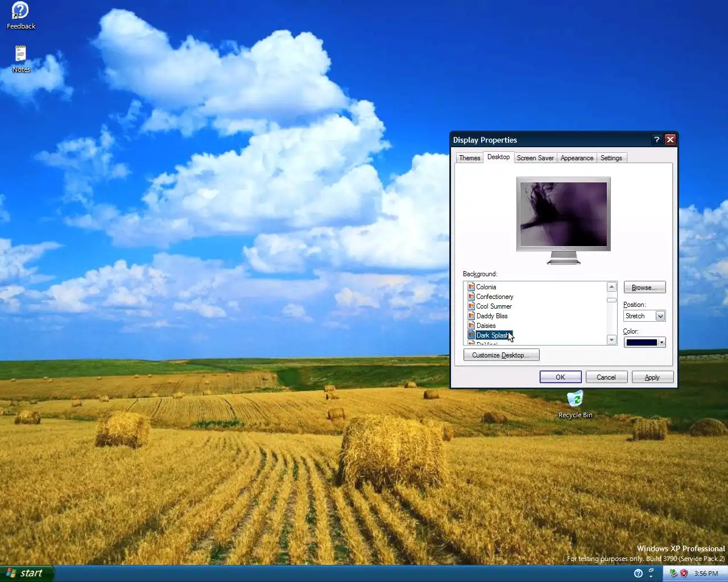Open the Feedback desktop icon
The height and width of the screenshot is (582, 728).
[20, 15]
